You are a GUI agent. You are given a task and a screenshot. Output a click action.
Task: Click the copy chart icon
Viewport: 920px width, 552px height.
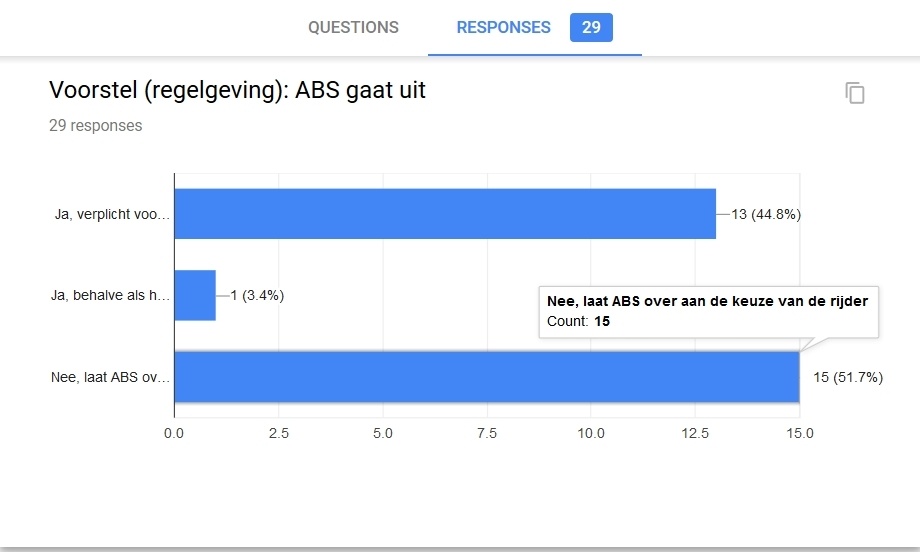point(855,93)
